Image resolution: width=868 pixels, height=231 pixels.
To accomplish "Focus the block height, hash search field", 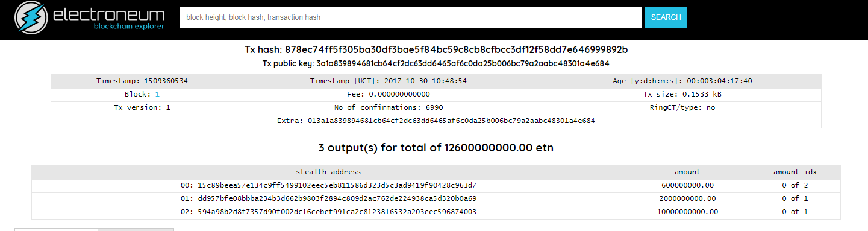I will [x=411, y=17].
